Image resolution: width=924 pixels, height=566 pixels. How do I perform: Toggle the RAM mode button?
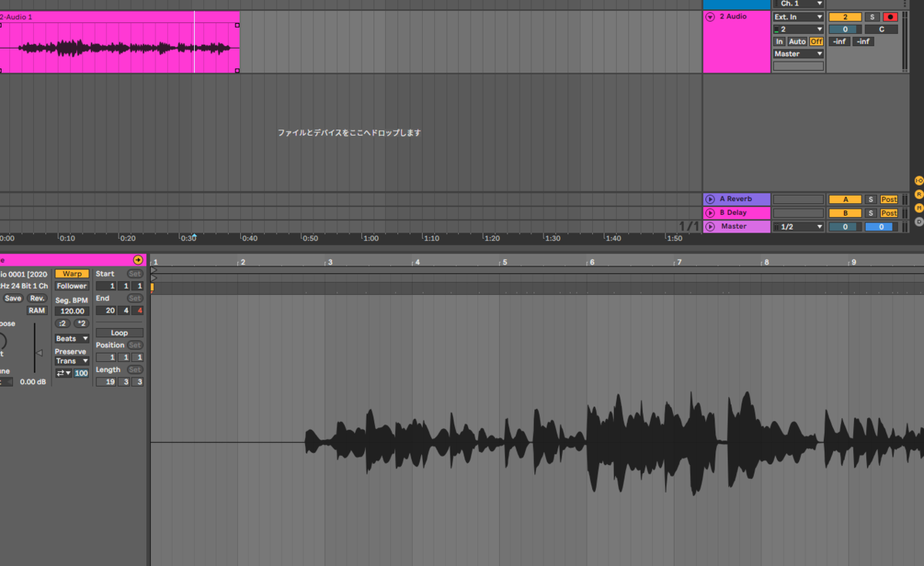pos(37,310)
